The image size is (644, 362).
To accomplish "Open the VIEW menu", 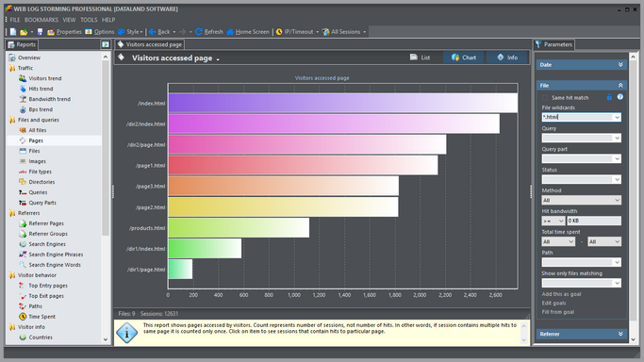I will [69, 20].
